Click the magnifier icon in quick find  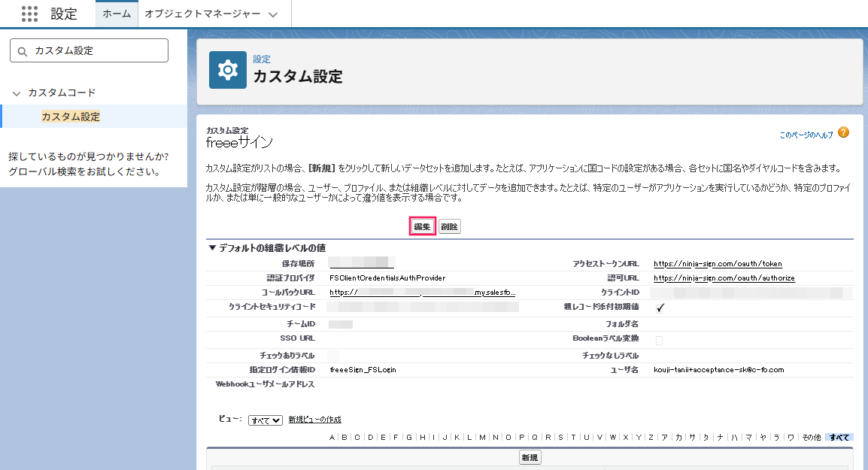(x=22, y=51)
